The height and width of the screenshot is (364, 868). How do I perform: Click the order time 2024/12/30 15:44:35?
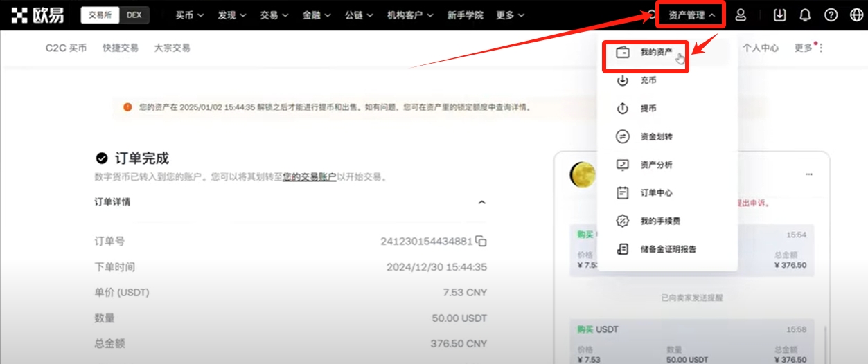[x=436, y=267]
